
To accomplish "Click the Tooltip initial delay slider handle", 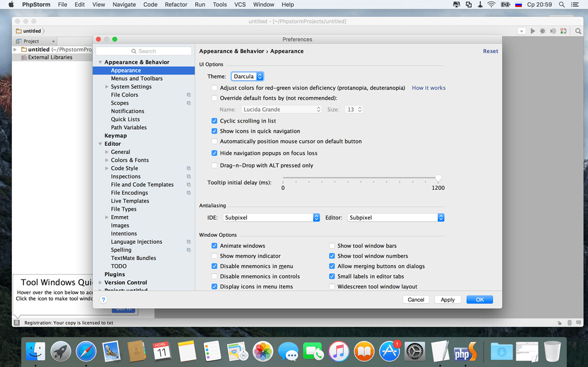I will click(438, 178).
